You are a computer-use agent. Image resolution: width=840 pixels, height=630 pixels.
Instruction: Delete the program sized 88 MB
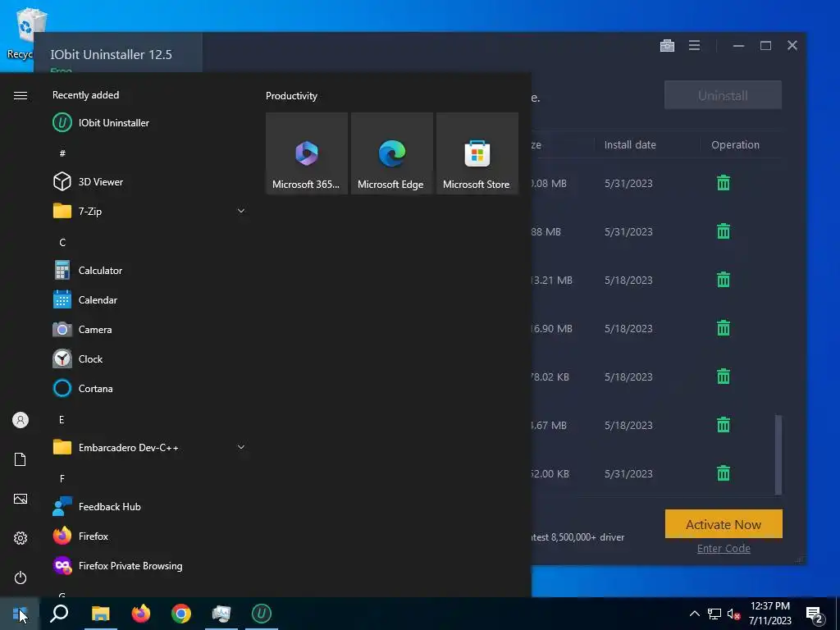(x=724, y=231)
